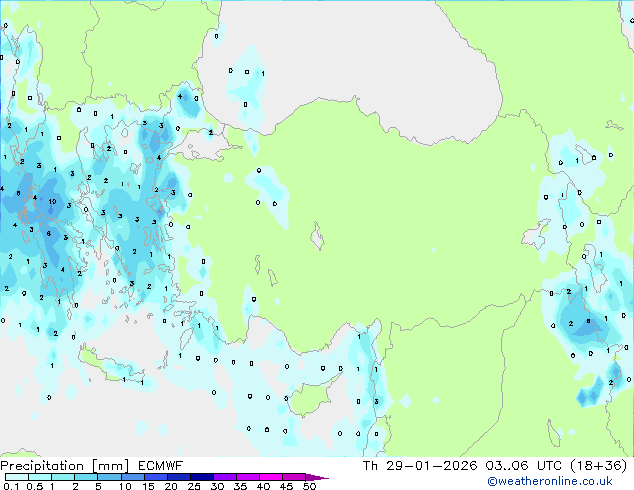Pick the 10–15 mm blue legend swatch
634x490 pixels.
(x=133, y=477)
